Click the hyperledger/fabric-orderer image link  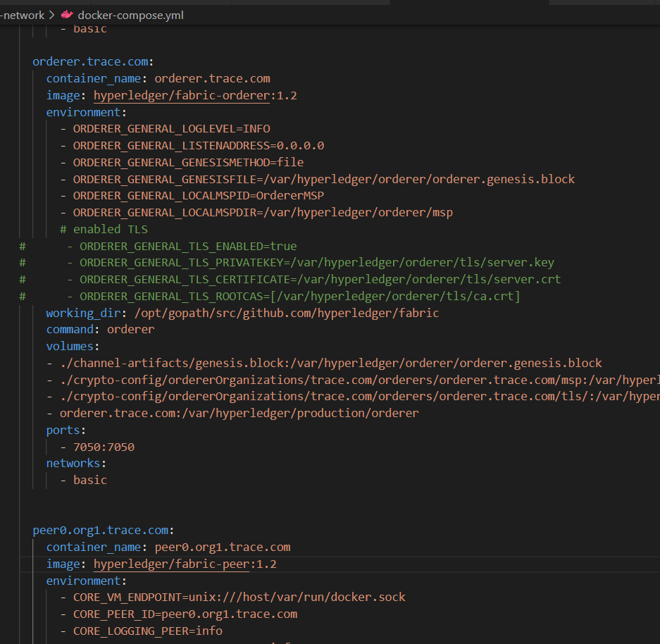click(181, 95)
